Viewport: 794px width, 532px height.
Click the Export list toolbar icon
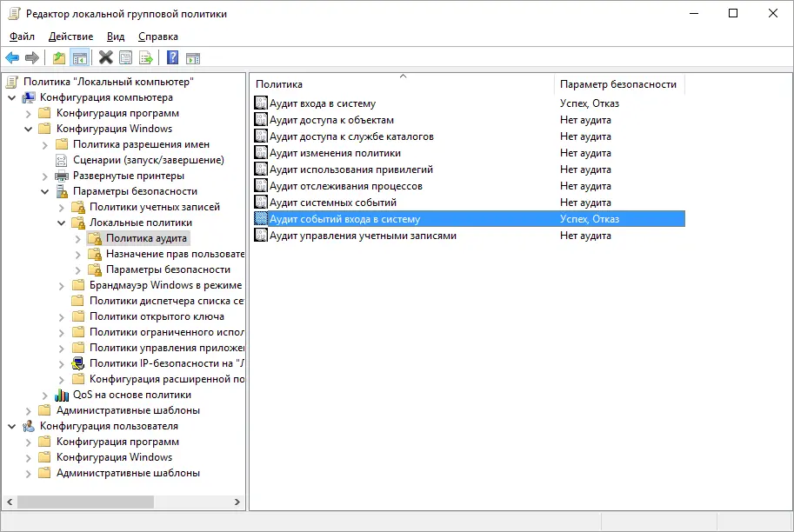coord(147,58)
